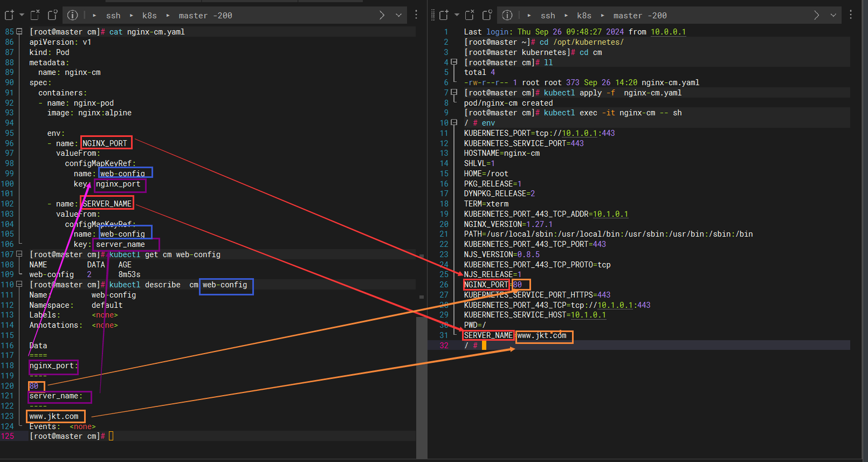This screenshot has width=868, height=462.
Task: Show session info in the right pane
Action: [x=507, y=15]
